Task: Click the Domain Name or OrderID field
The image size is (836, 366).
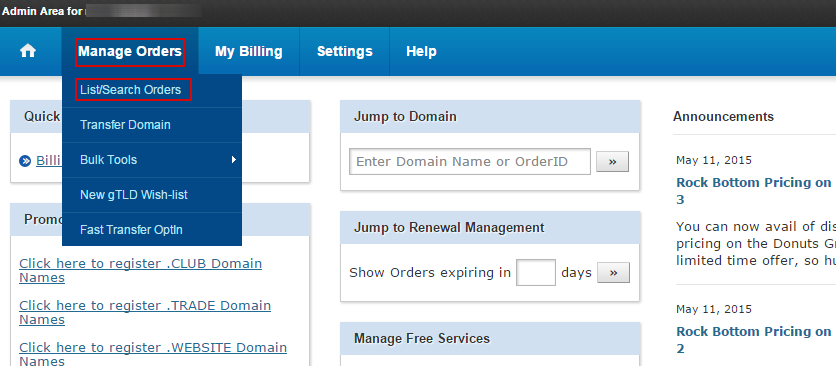Action: (470, 162)
